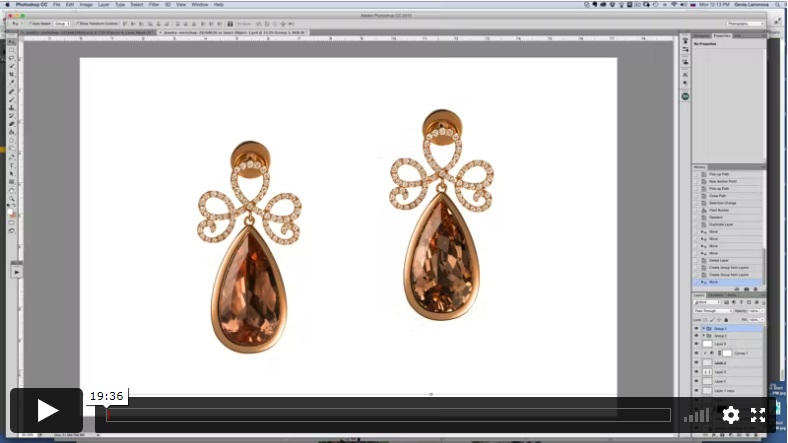Viewport: 788px width, 443px height.
Task: Toggle visibility of Curves 1 layer
Action: (x=697, y=353)
